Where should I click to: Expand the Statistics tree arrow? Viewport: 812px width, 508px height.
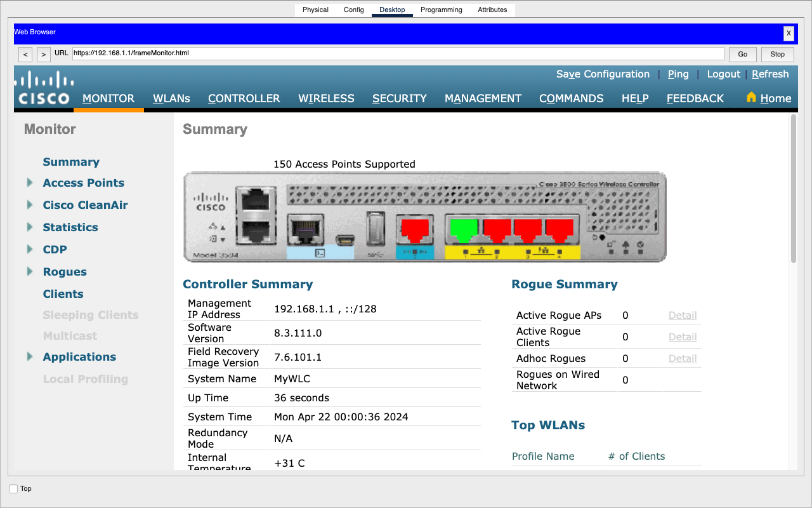pos(30,227)
